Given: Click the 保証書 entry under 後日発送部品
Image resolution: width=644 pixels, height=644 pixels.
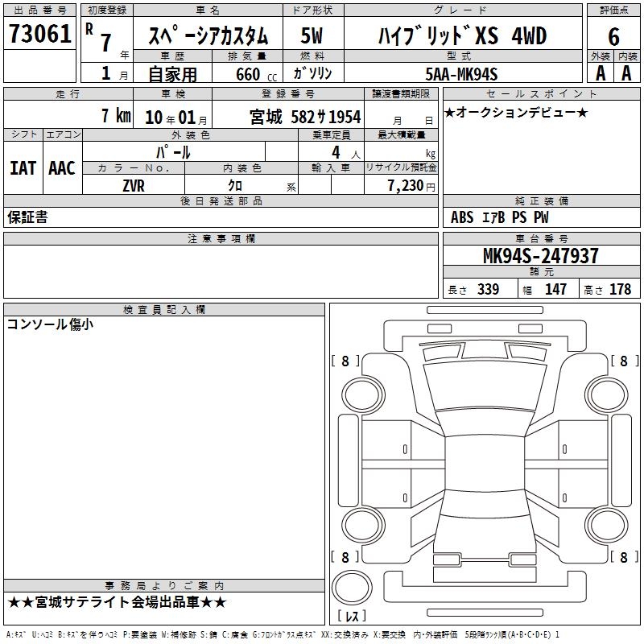Looking at the screenshot, I should (27, 217).
